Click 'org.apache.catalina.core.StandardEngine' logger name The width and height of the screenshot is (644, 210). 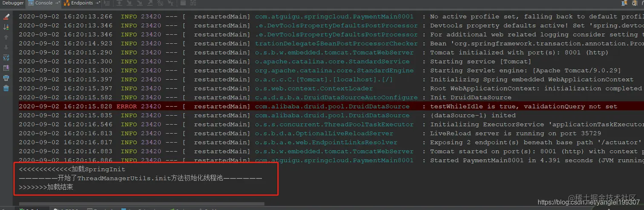pos(334,70)
